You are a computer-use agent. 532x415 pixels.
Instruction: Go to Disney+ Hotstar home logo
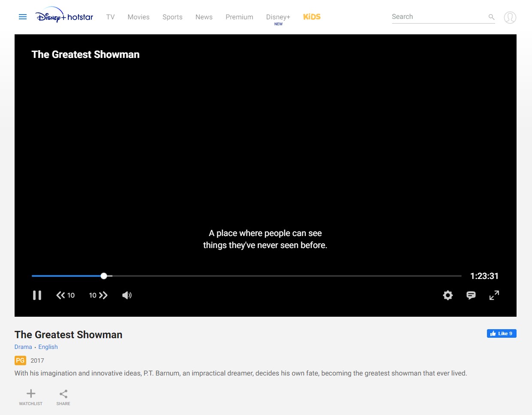coord(64,15)
